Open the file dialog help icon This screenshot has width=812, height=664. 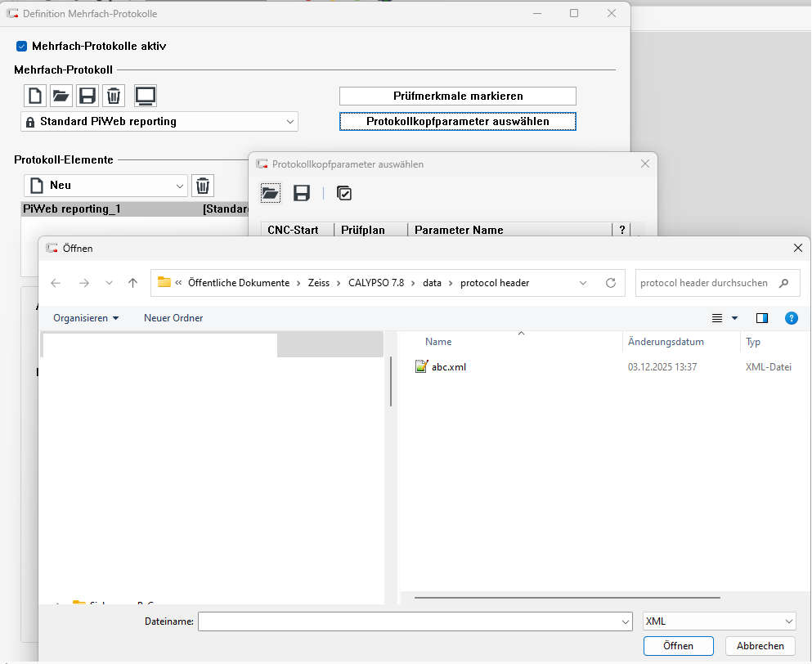pyautogui.click(x=791, y=318)
